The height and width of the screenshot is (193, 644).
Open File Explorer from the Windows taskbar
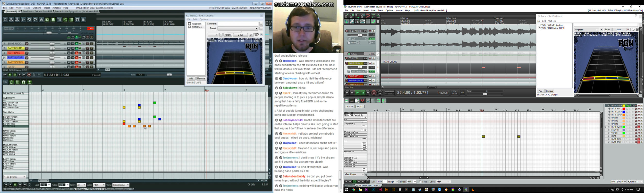[x=360, y=190]
